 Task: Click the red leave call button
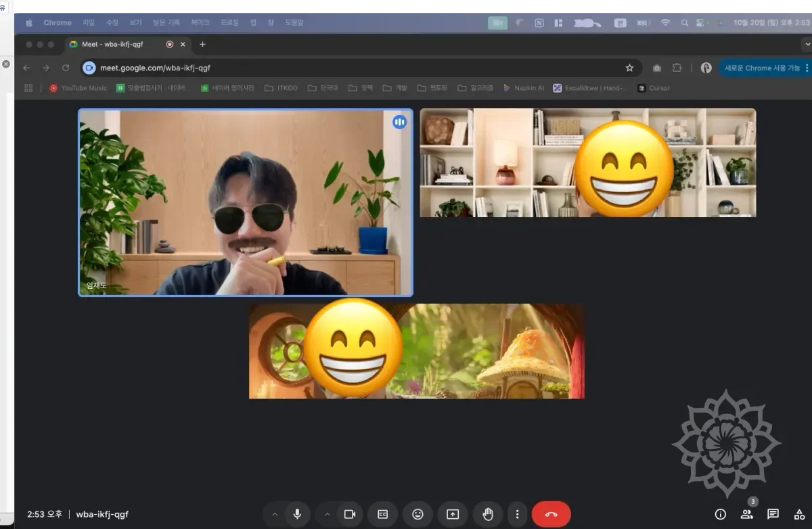[551, 514]
